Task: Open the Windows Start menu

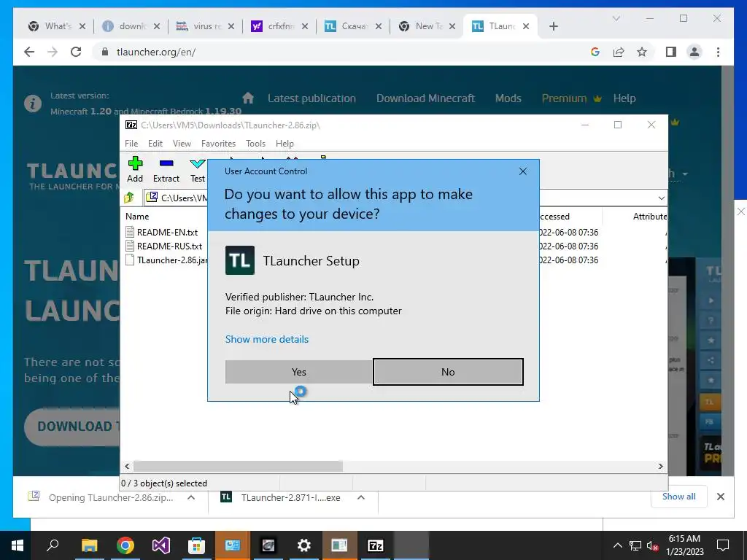Action: click(x=18, y=545)
